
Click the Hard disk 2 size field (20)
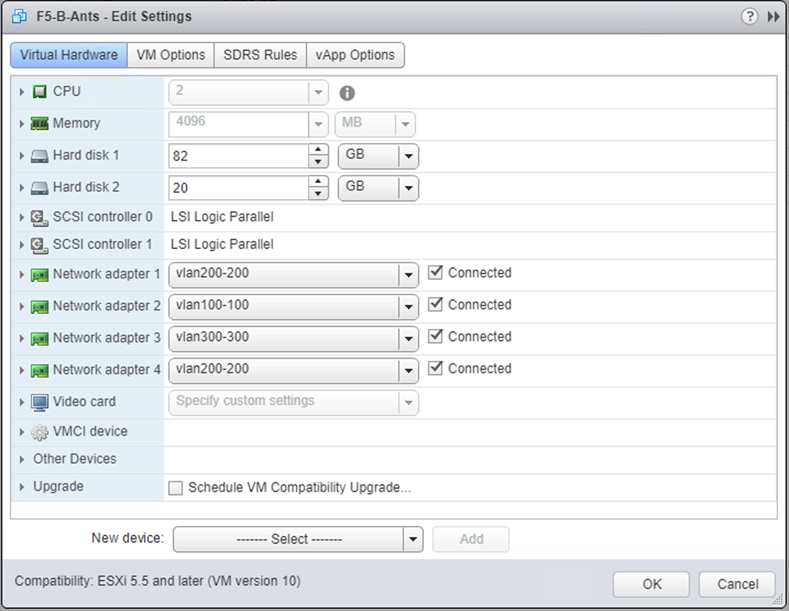[x=239, y=188]
